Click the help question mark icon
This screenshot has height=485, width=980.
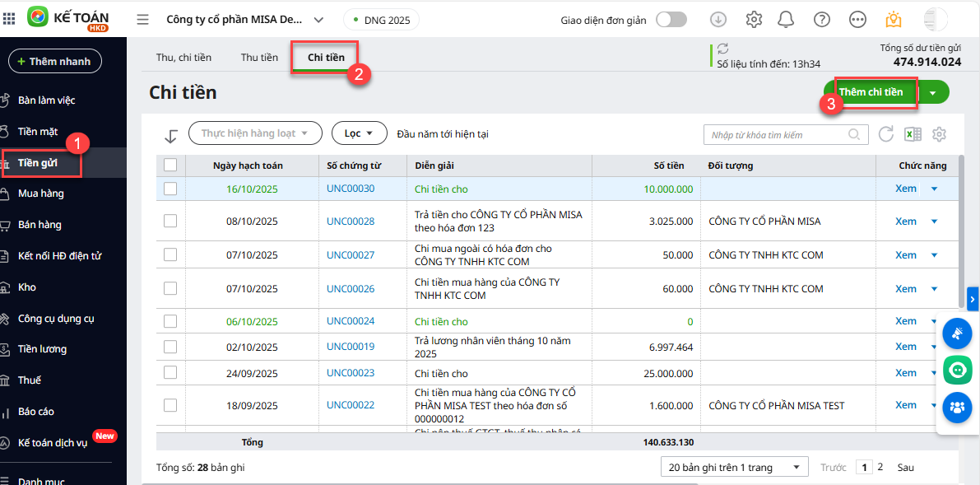pos(821,20)
